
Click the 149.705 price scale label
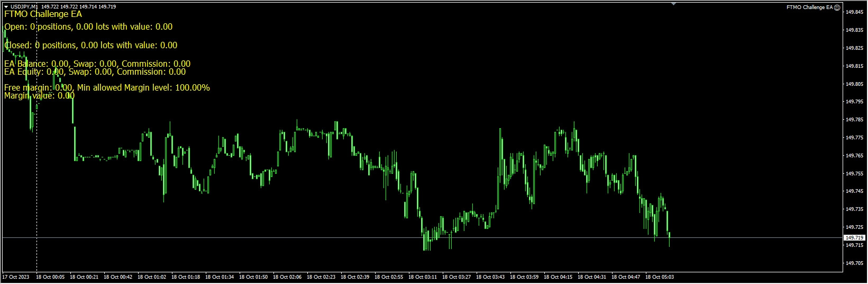[854, 263]
